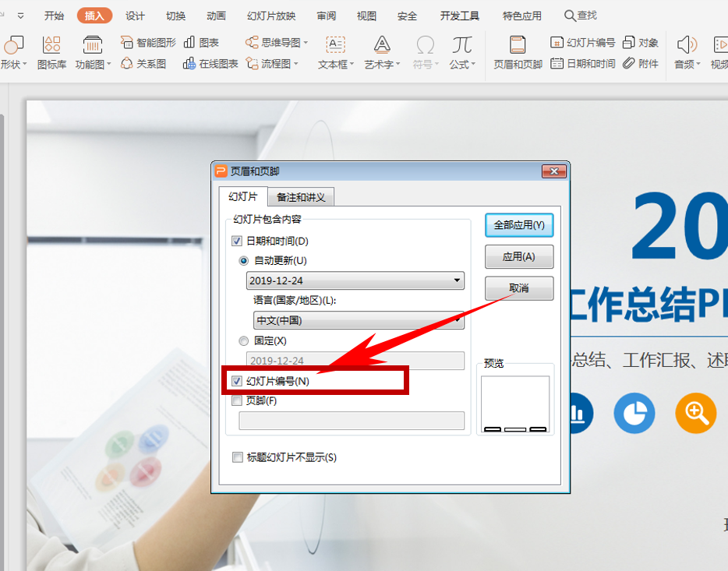Open the Developer Tools (开发工具) tab

[x=460, y=16]
